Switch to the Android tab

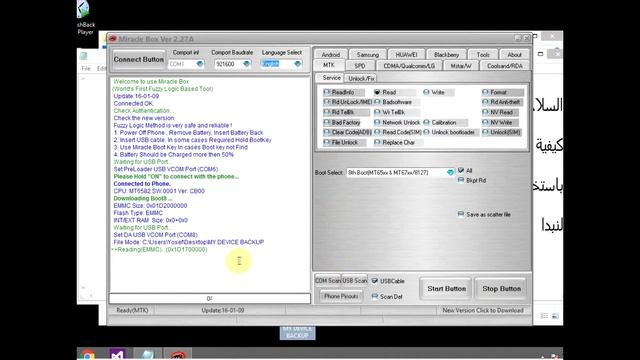331,55
